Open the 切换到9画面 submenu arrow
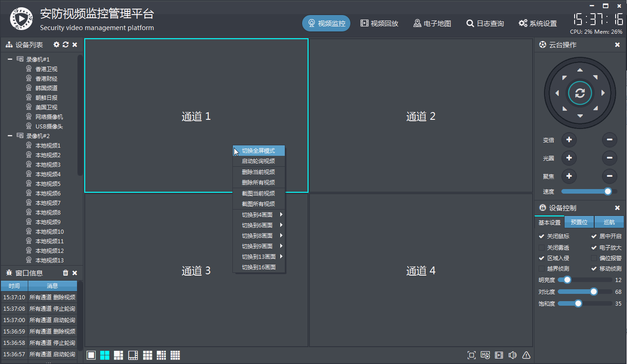 [x=282, y=246]
